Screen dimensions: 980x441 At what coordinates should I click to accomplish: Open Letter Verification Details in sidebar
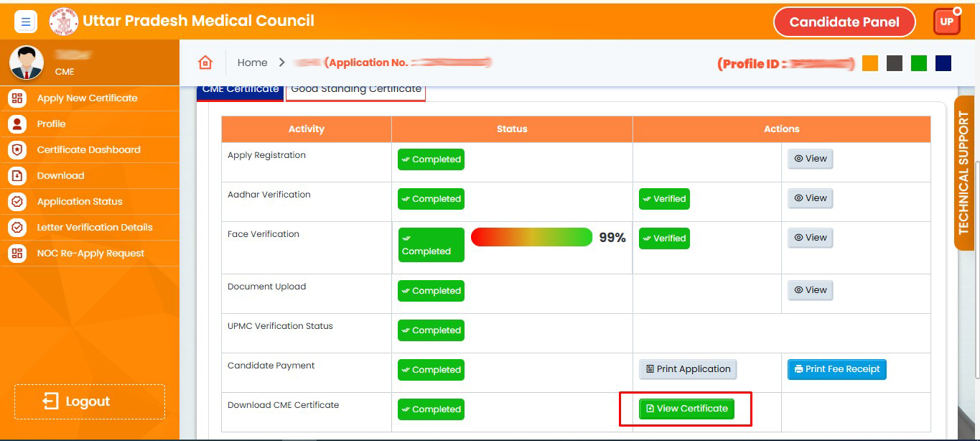point(95,228)
